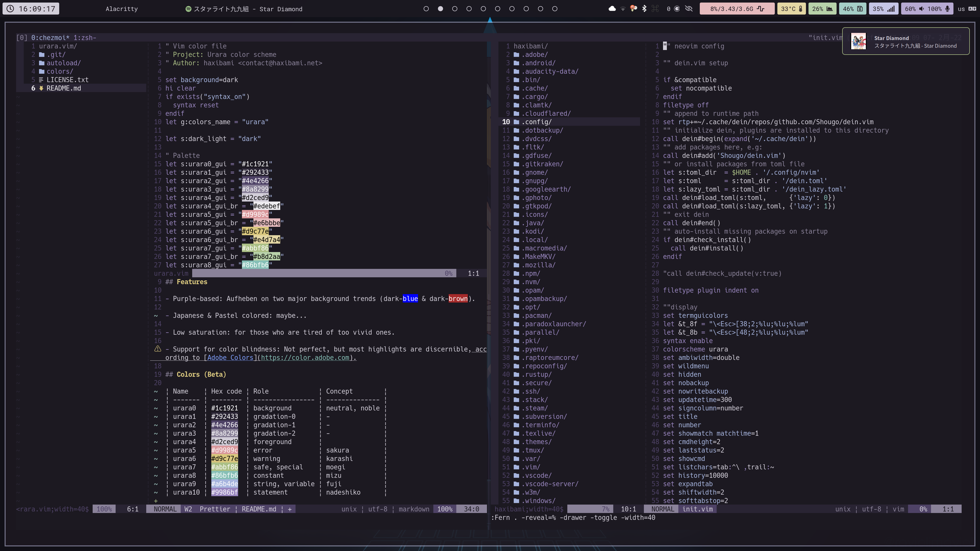
Task: Open the README.md file entry
Action: [x=64, y=88]
